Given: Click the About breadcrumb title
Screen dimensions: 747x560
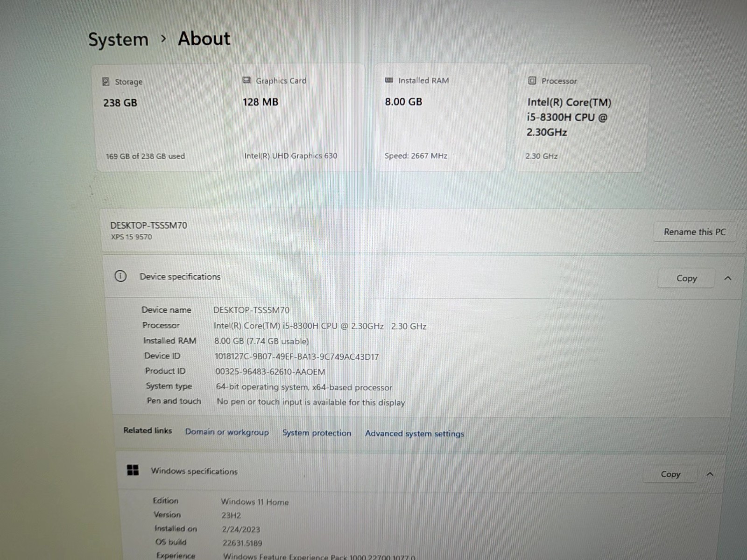Looking at the screenshot, I should click(x=204, y=38).
